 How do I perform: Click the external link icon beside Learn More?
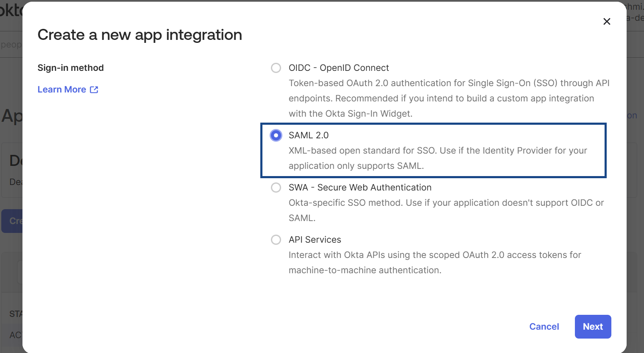tap(94, 90)
